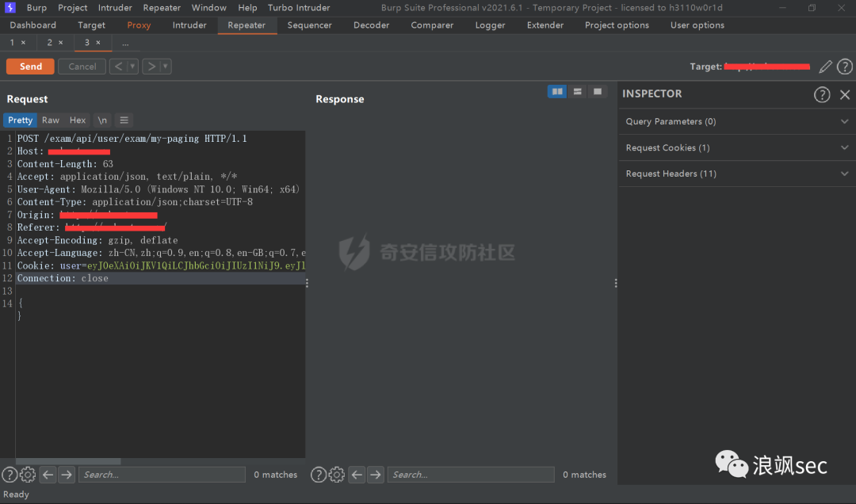Edit target with the pencil icon
The height and width of the screenshot is (504, 856).
coord(825,67)
